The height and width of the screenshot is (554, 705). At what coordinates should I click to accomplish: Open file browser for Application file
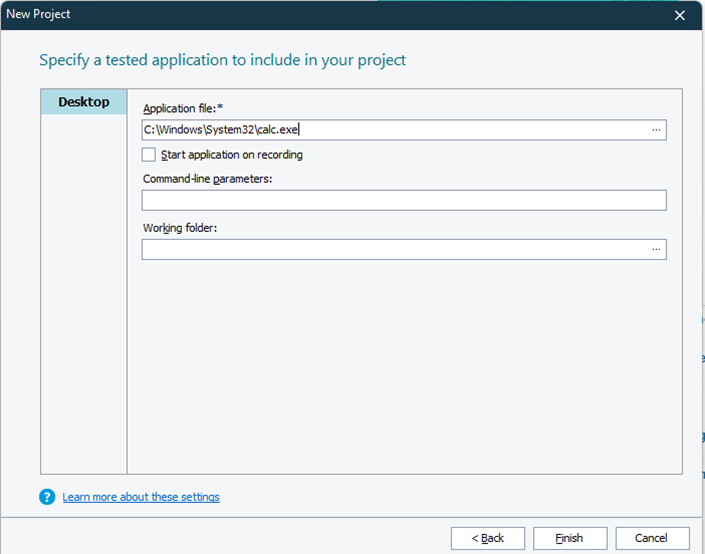click(x=656, y=130)
